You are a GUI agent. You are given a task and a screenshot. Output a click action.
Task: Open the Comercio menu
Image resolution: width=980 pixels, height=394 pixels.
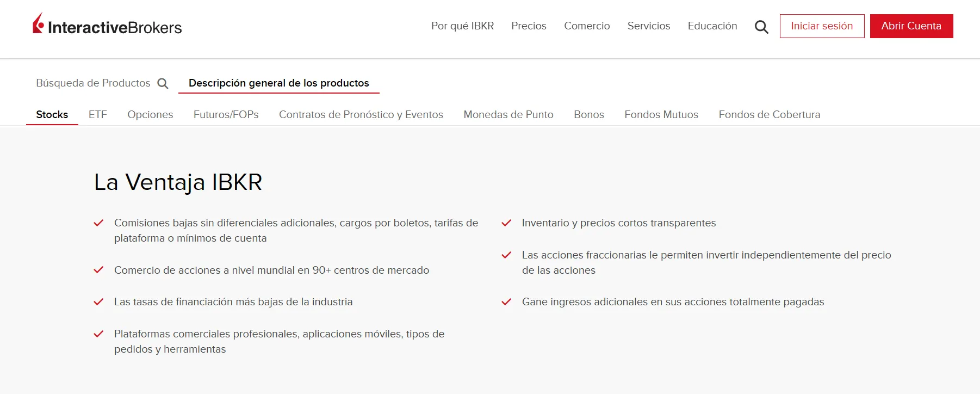[587, 26]
